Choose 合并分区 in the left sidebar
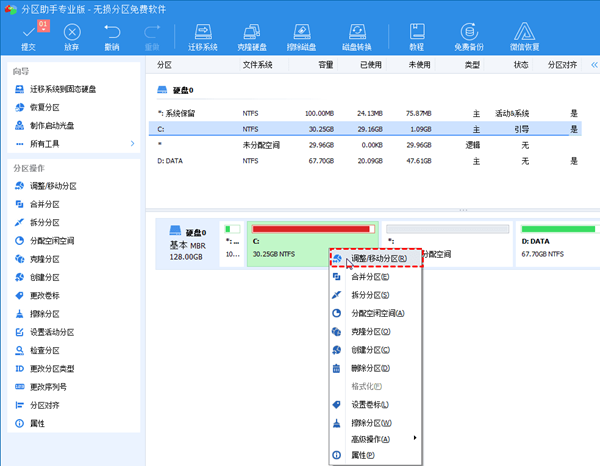600x466 pixels. click(x=37, y=204)
